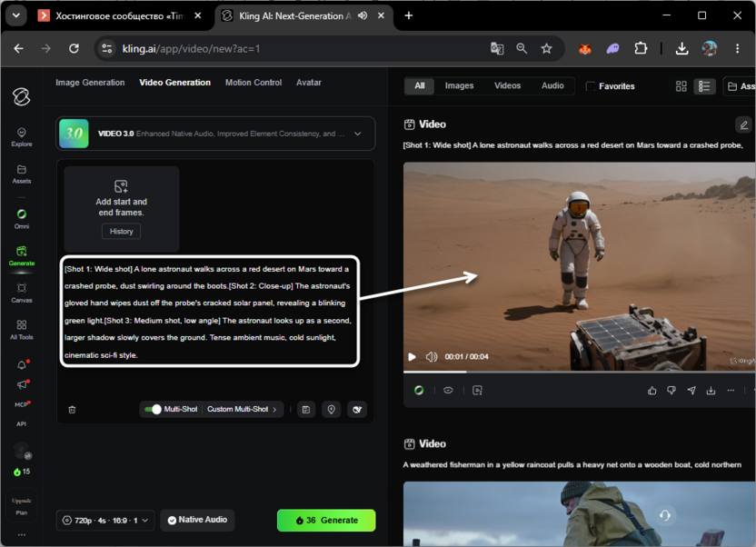Click the fisherman video thumbnail
Screen dimensions: 756x547
click(579, 513)
